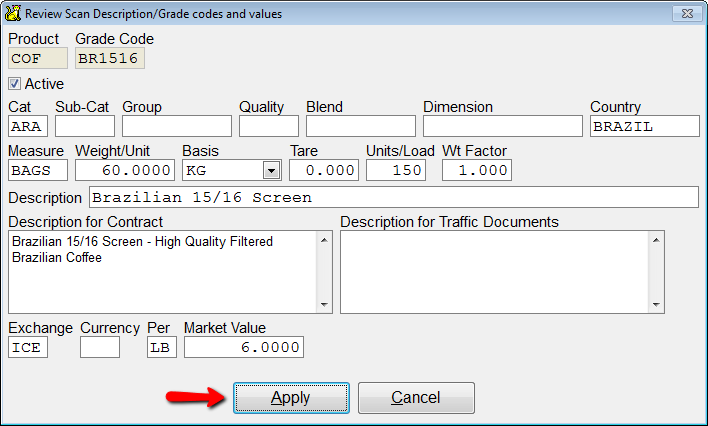Click the application icon in the title bar

(13, 13)
